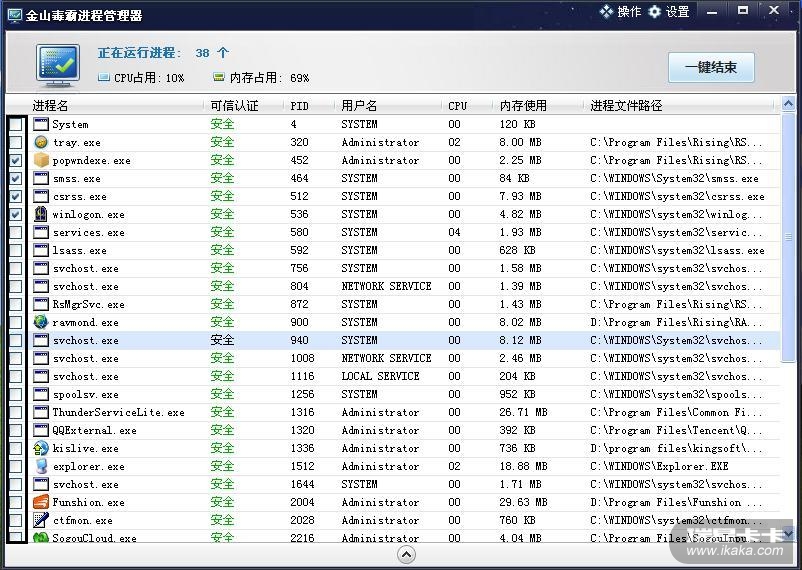
Task: Click the LOCAL SERVICE user name cell
Action: 380,376
